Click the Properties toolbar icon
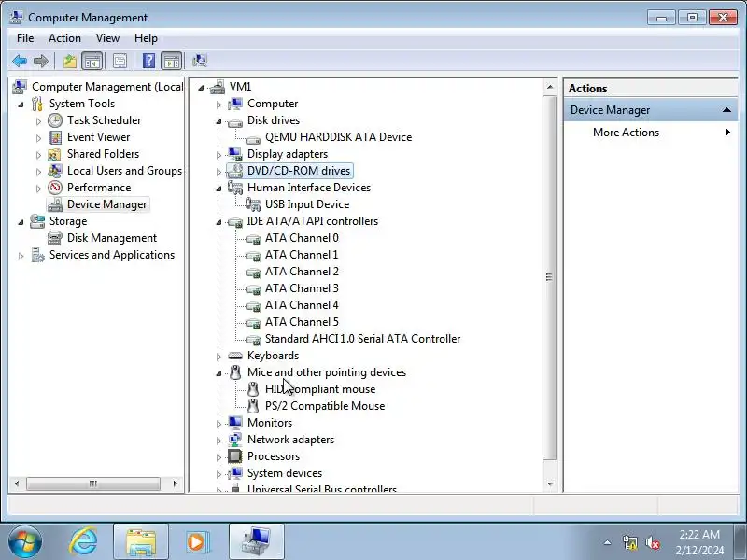 point(120,61)
